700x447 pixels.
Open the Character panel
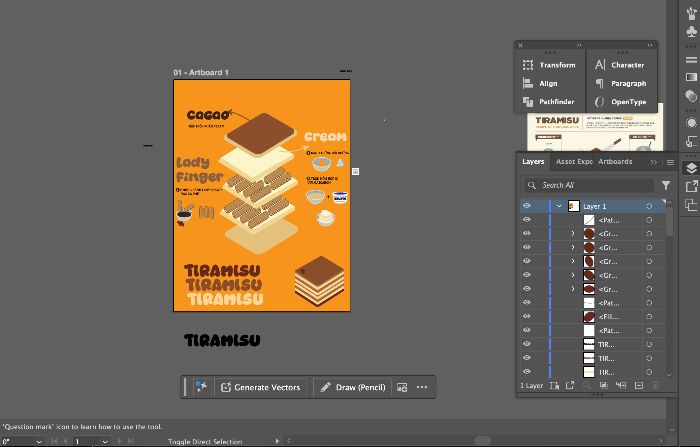pyautogui.click(x=620, y=65)
